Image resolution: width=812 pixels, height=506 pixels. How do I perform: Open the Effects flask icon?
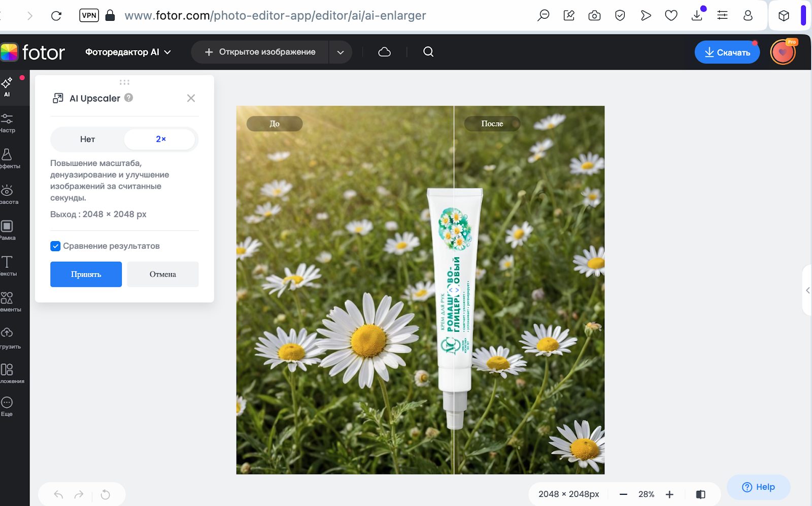(x=7, y=158)
